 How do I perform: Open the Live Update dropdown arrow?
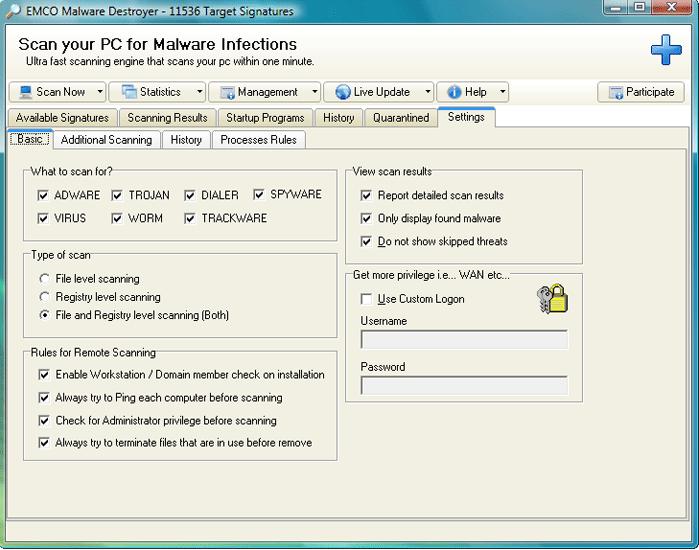[428, 92]
